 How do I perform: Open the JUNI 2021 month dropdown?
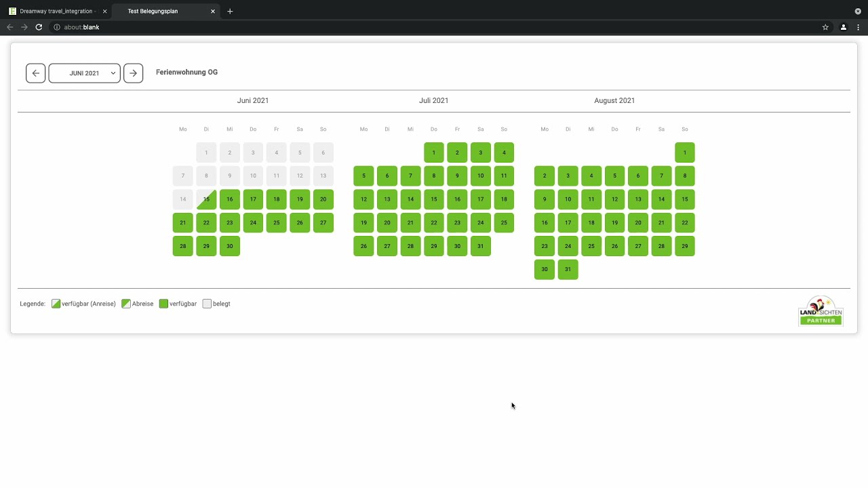click(85, 73)
